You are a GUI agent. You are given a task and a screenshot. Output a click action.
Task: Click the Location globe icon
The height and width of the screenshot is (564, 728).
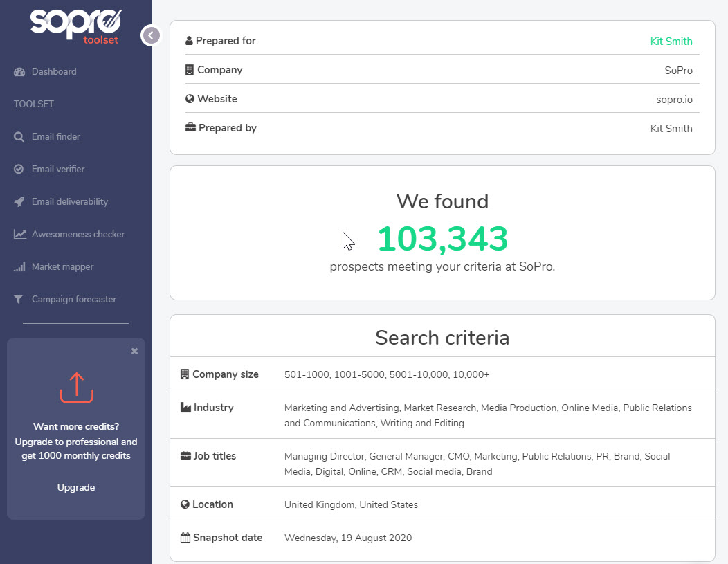[185, 504]
